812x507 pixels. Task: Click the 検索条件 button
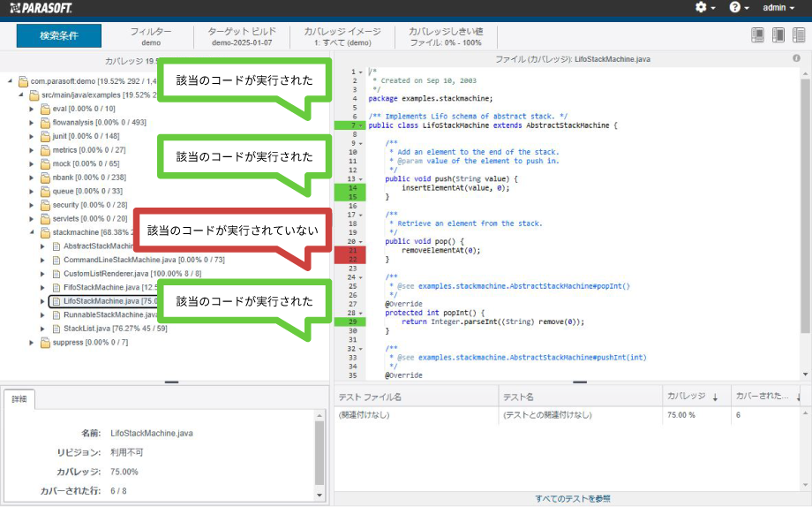(x=59, y=35)
